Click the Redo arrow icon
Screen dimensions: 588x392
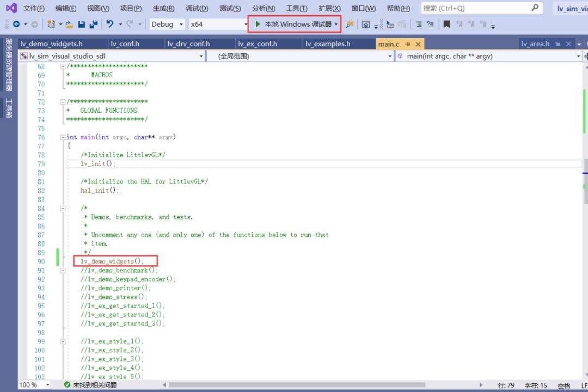click(130, 24)
